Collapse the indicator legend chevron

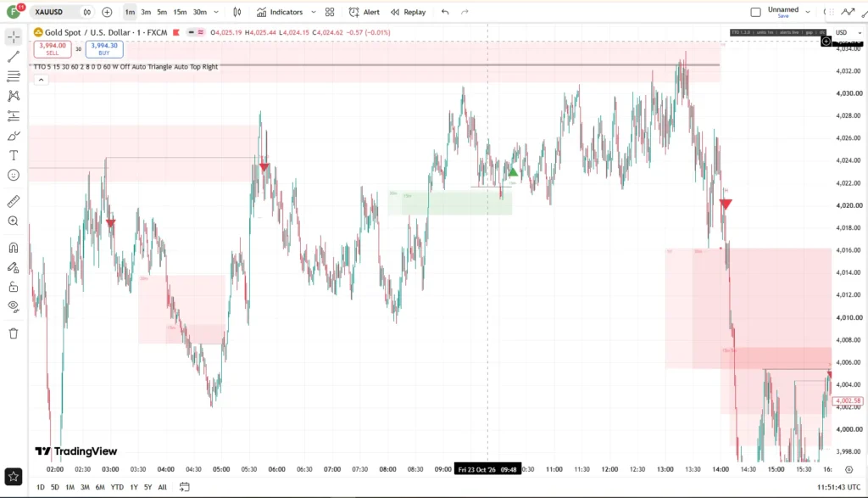(41, 80)
